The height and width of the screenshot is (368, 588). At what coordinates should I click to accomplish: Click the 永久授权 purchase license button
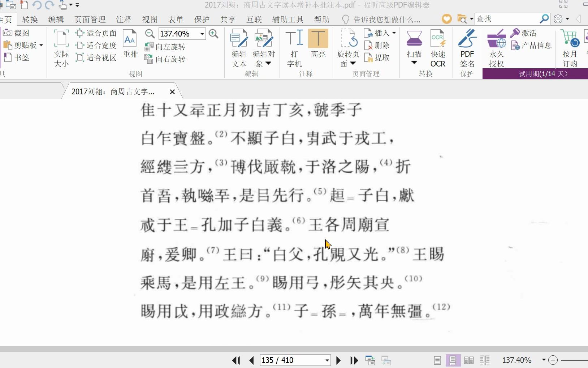click(x=496, y=48)
